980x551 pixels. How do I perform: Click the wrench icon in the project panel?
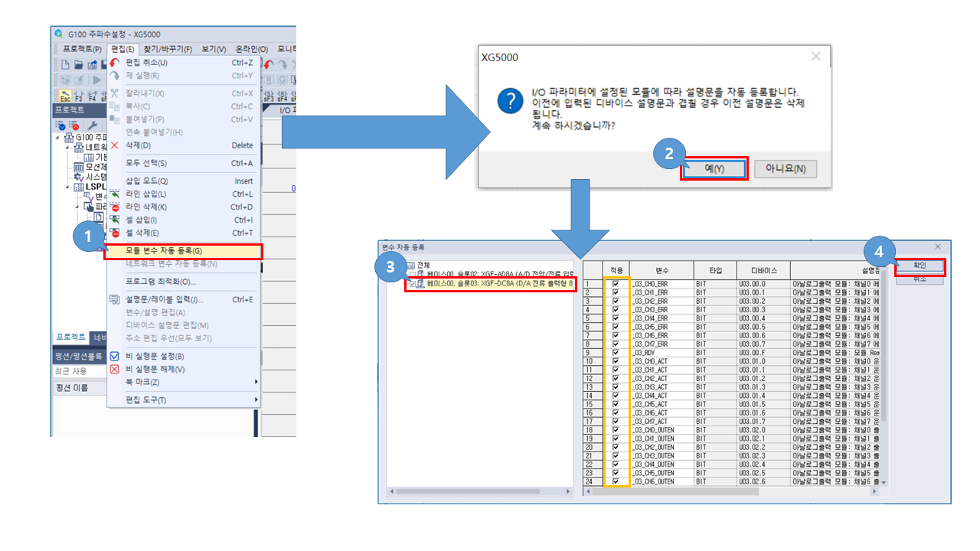[92, 125]
